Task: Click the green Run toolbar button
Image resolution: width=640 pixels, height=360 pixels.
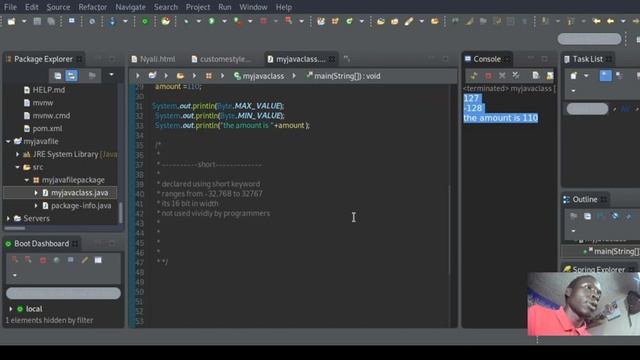Action: pos(211,21)
